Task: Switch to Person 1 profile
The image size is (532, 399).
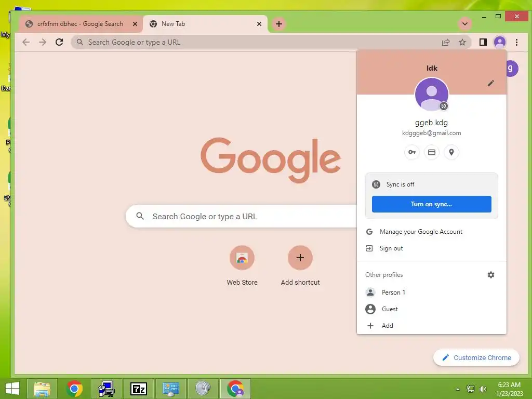Action: (x=432, y=292)
